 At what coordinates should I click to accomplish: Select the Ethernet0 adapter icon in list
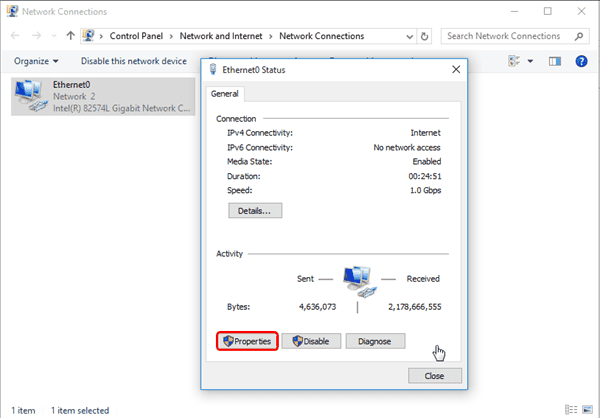point(31,96)
